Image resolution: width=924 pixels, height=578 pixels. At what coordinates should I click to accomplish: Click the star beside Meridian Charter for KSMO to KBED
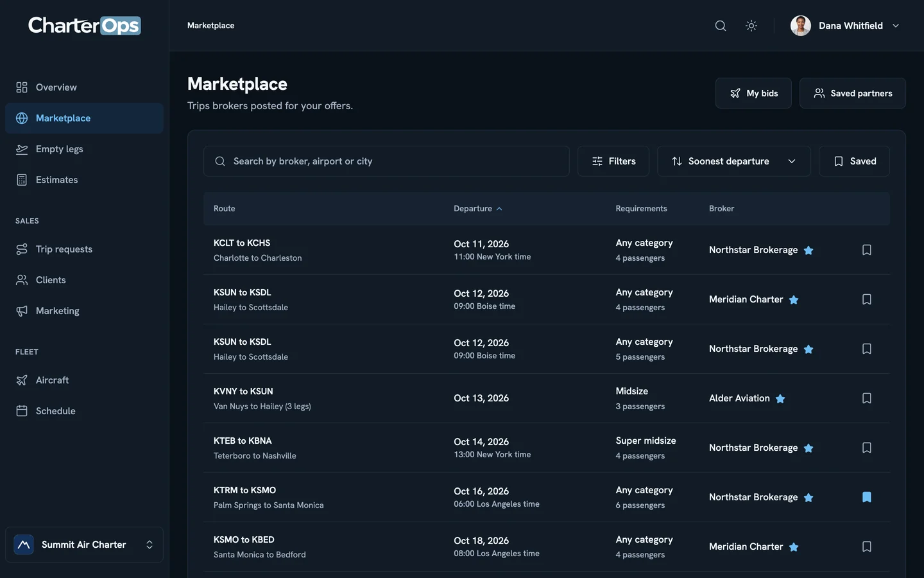click(x=794, y=547)
